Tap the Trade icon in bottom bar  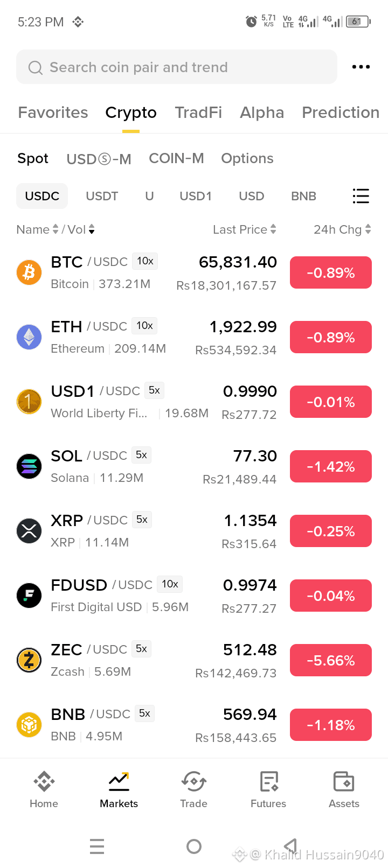click(193, 781)
